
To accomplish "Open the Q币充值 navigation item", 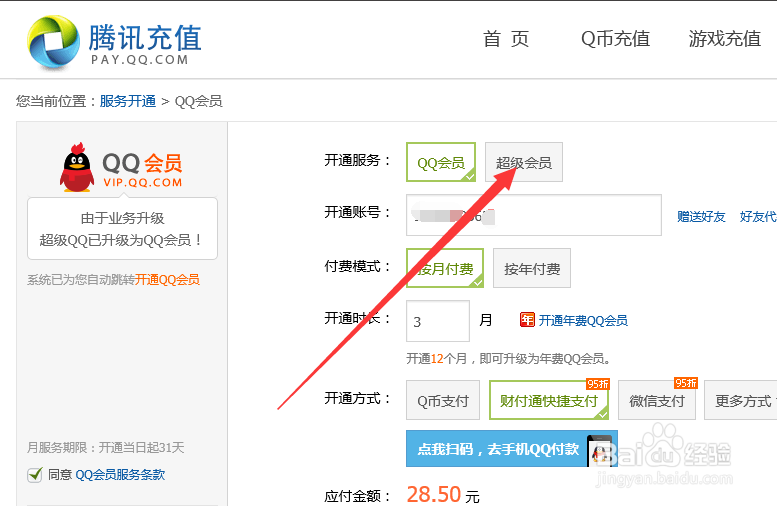I will (x=615, y=39).
